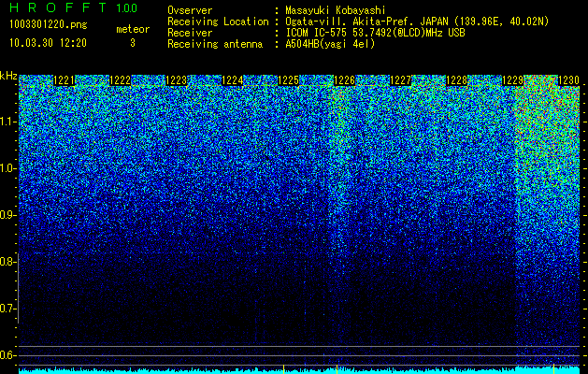Viewport: 588px width, 374px height.
Task: Click the 'Receiving Location' field label
Action: pyautogui.click(x=218, y=22)
